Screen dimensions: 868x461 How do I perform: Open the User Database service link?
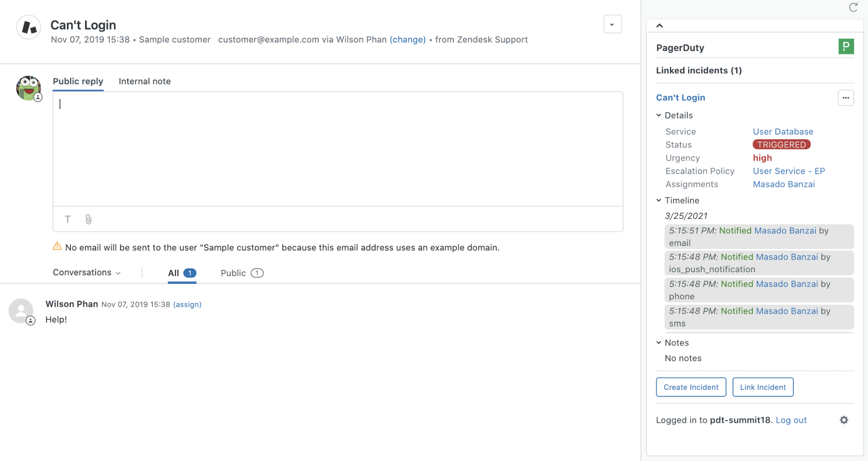click(x=783, y=132)
